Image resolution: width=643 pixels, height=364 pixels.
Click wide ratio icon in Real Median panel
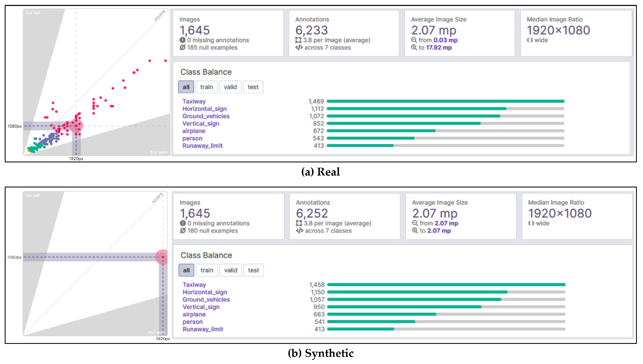click(x=530, y=40)
